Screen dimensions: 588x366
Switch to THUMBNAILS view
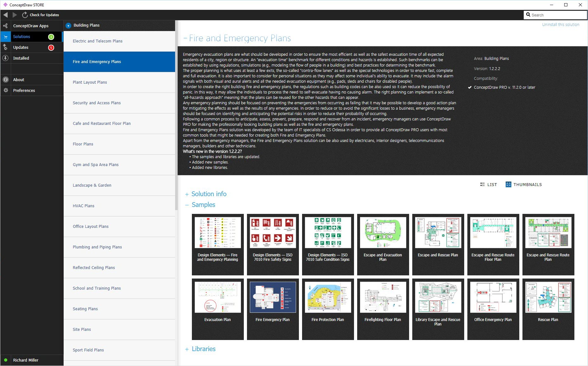(x=524, y=184)
